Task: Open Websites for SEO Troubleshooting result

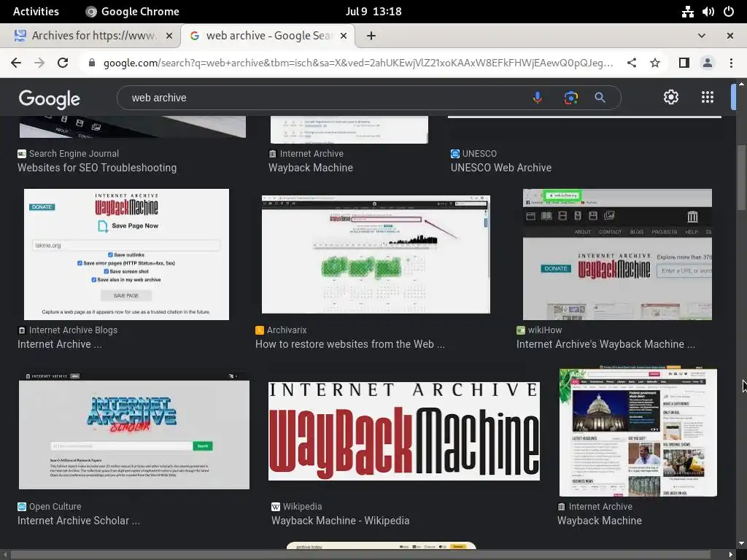Action: 97,168
